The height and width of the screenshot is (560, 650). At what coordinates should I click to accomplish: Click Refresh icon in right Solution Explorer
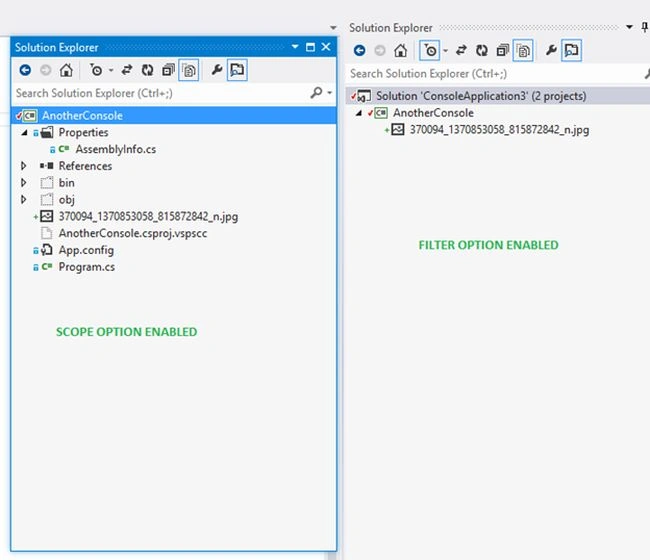(482, 51)
